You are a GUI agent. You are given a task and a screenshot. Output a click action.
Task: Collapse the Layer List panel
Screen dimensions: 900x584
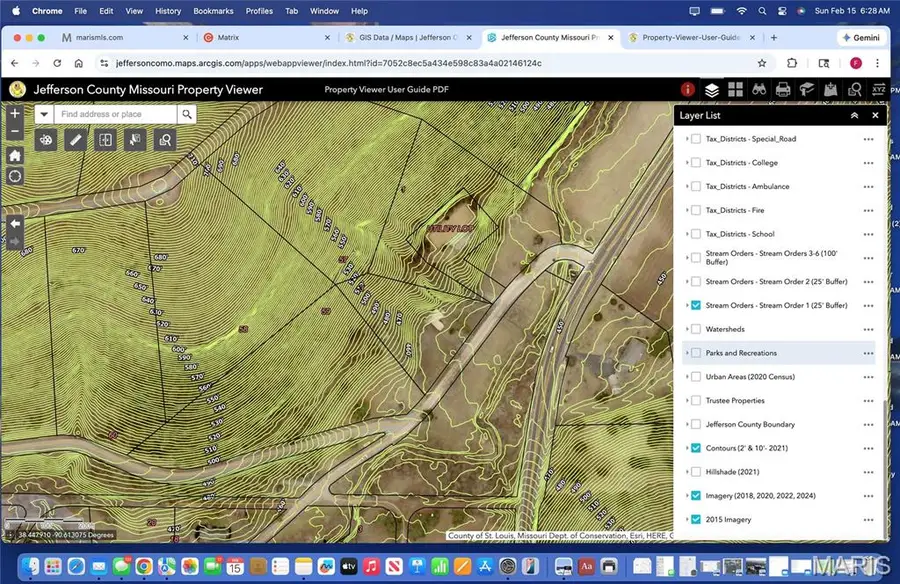coord(854,116)
